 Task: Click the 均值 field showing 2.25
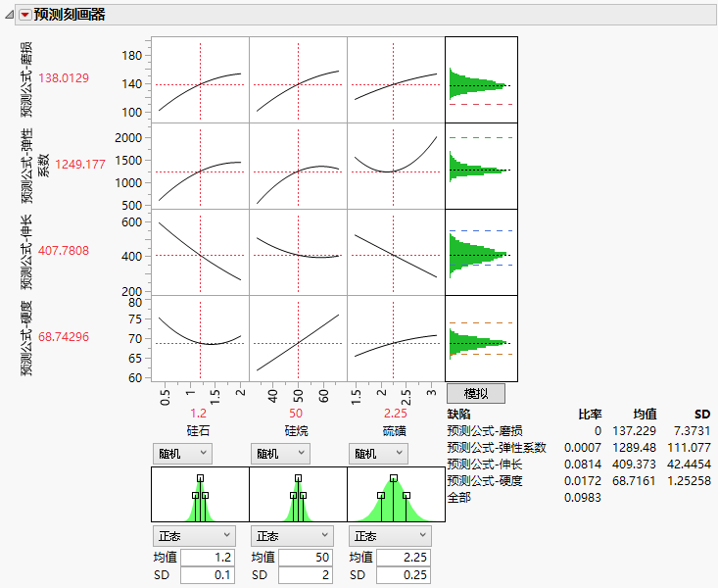pyautogui.click(x=404, y=558)
